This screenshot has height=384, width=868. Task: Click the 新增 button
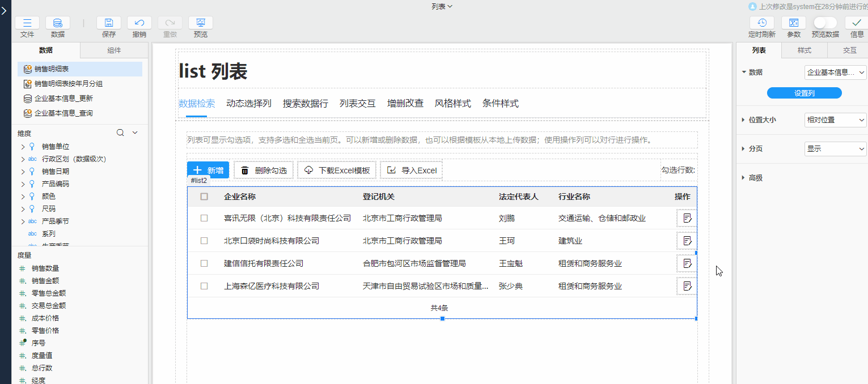coord(208,170)
